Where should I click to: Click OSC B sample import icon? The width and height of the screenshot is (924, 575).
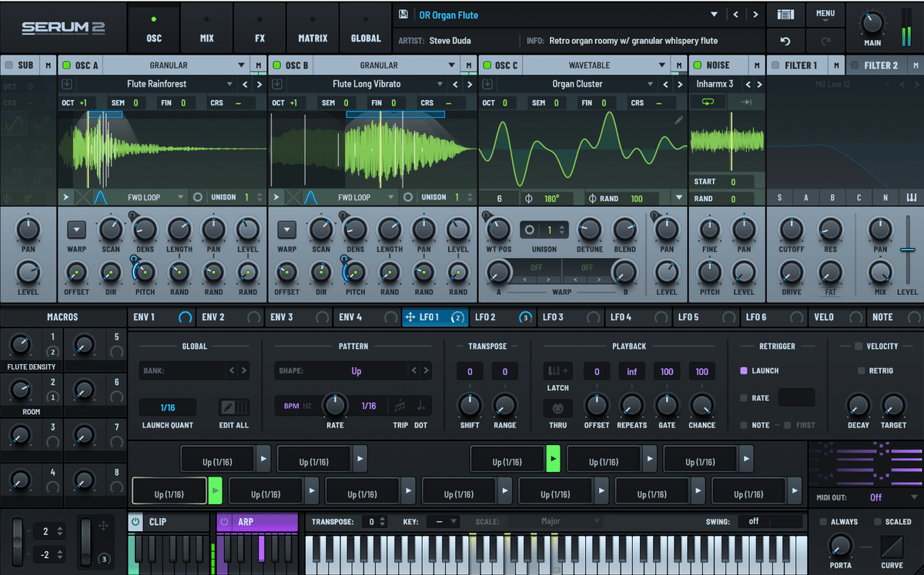(276, 84)
